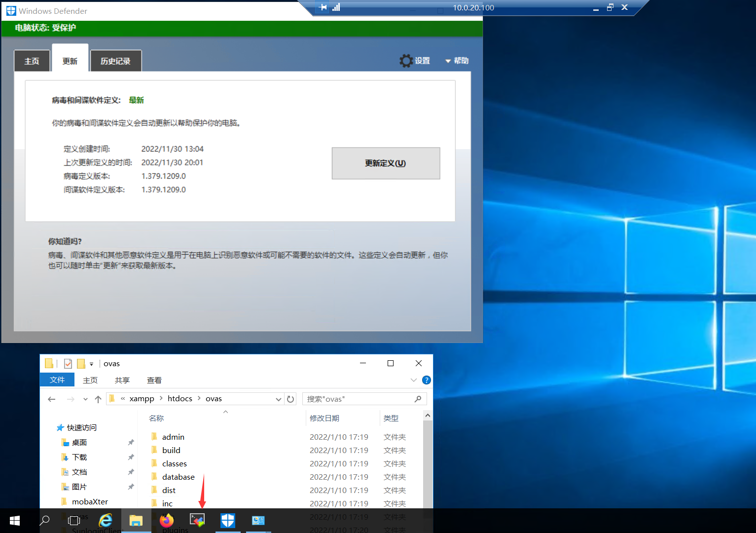Go up one folder level

coord(98,399)
